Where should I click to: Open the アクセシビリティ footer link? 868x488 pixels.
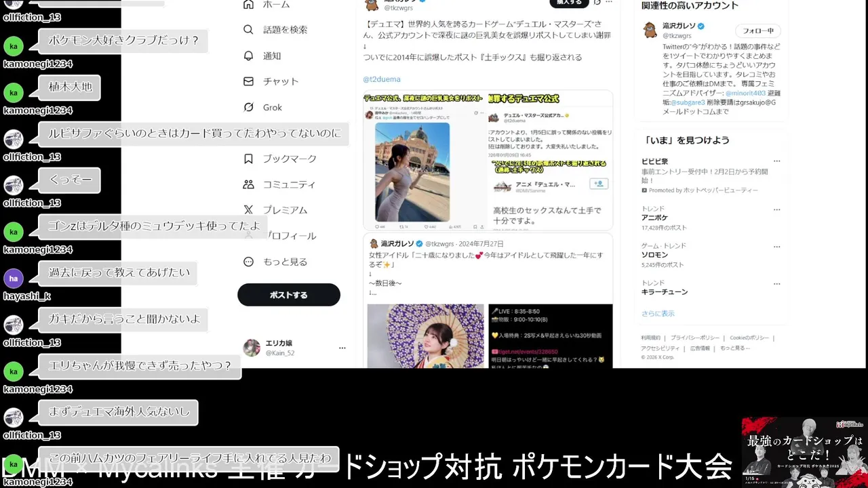[x=660, y=348]
